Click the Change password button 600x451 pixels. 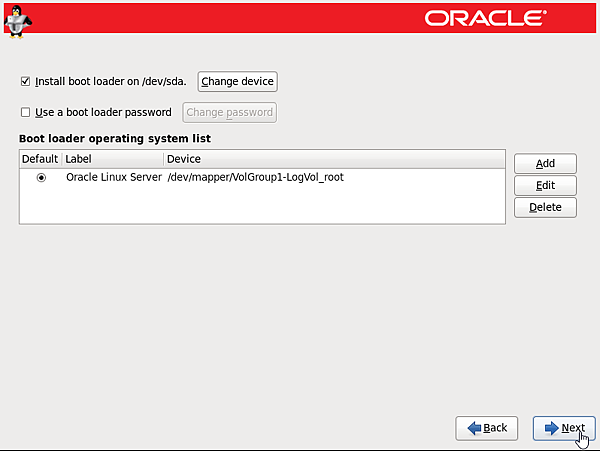point(230,113)
